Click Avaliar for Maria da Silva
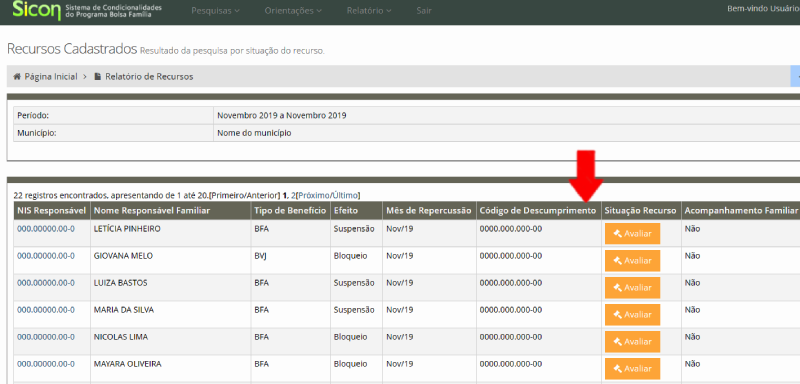This screenshot has height=384, width=800. click(x=632, y=315)
